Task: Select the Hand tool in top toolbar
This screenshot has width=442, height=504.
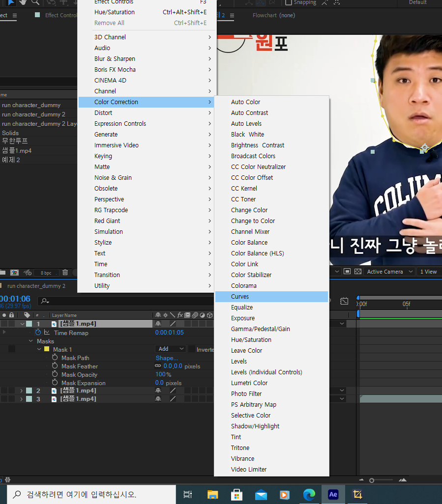Action: (x=23, y=2)
